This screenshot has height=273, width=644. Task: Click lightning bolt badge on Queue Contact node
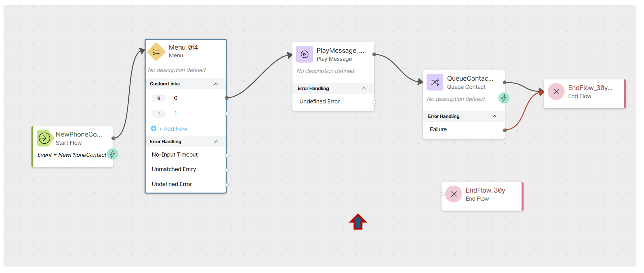coord(503,98)
